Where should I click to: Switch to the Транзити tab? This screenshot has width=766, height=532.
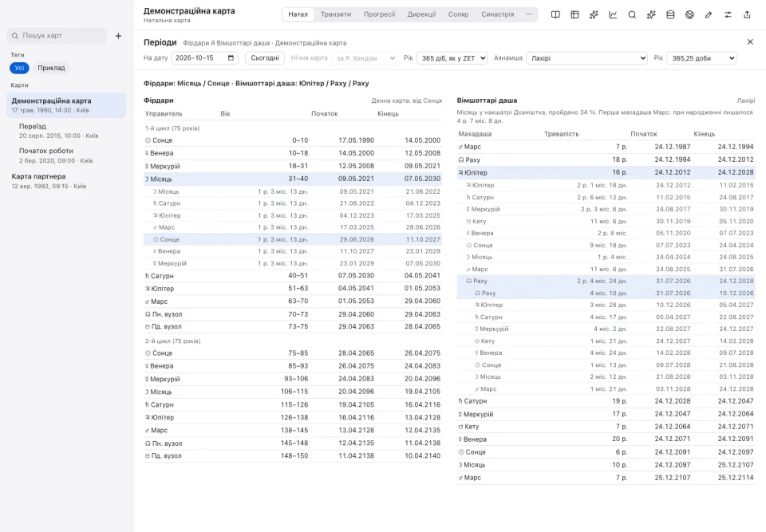pos(336,14)
